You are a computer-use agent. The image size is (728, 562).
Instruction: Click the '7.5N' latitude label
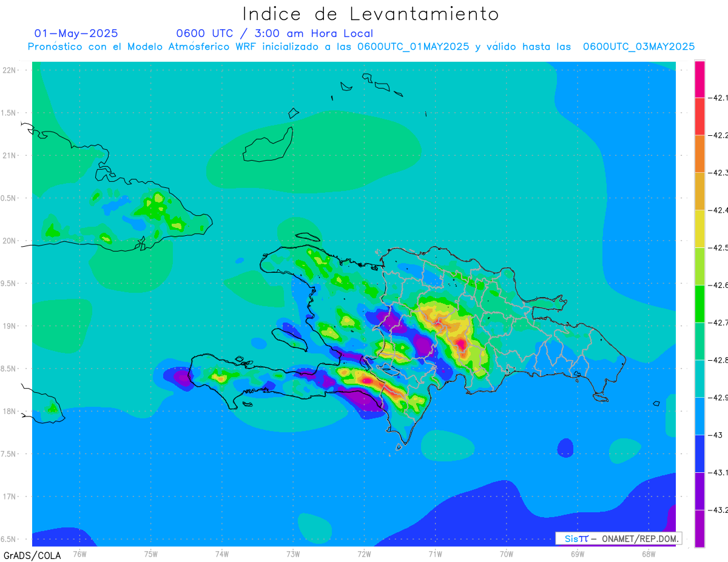[8, 454]
